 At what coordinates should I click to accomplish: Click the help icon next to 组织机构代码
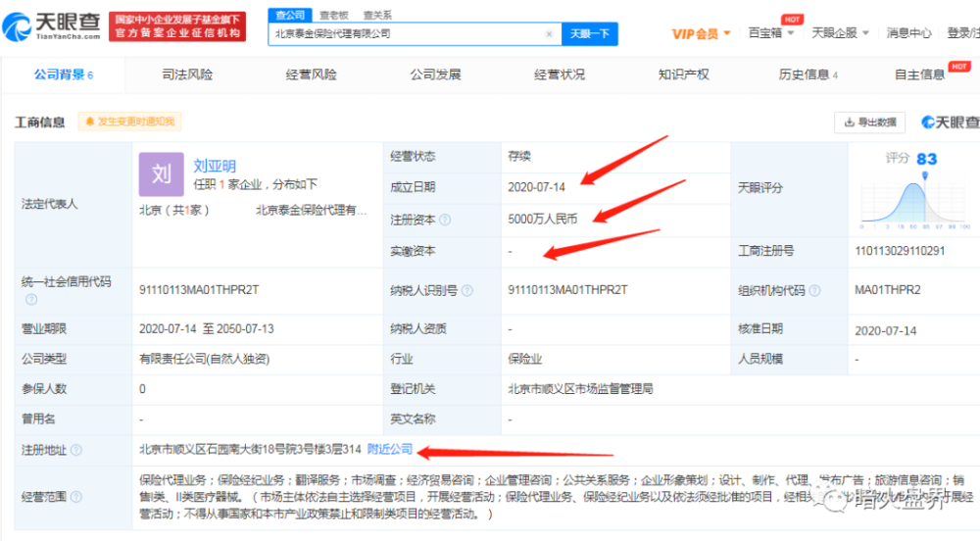[x=814, y=290]
